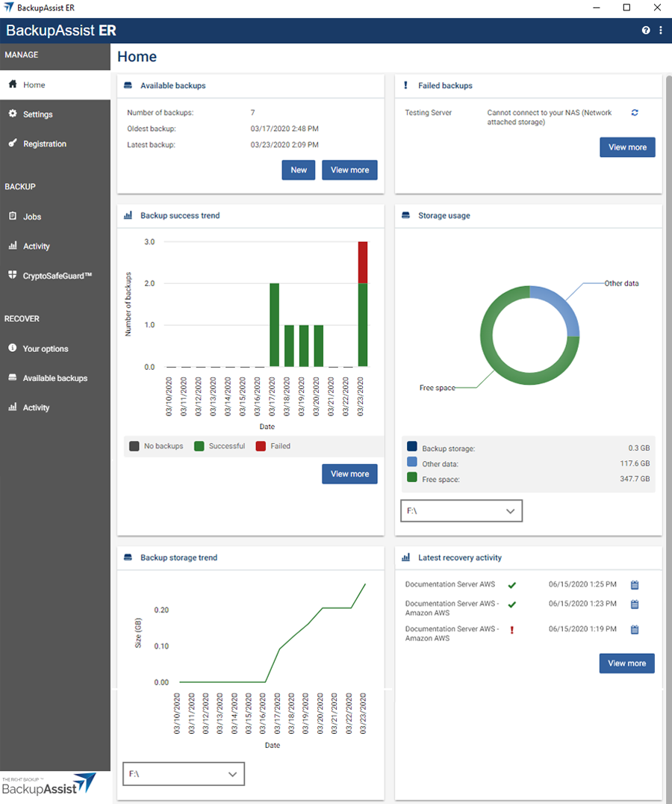Screen dimensions: 672x804
Task: Click the success checkmark for 1:25 PM recovery
Action: (511, 585)
